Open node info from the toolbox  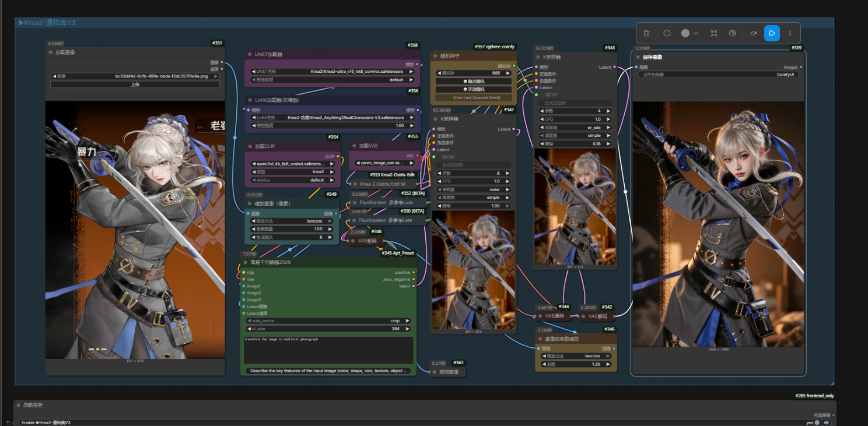[667, 33]
